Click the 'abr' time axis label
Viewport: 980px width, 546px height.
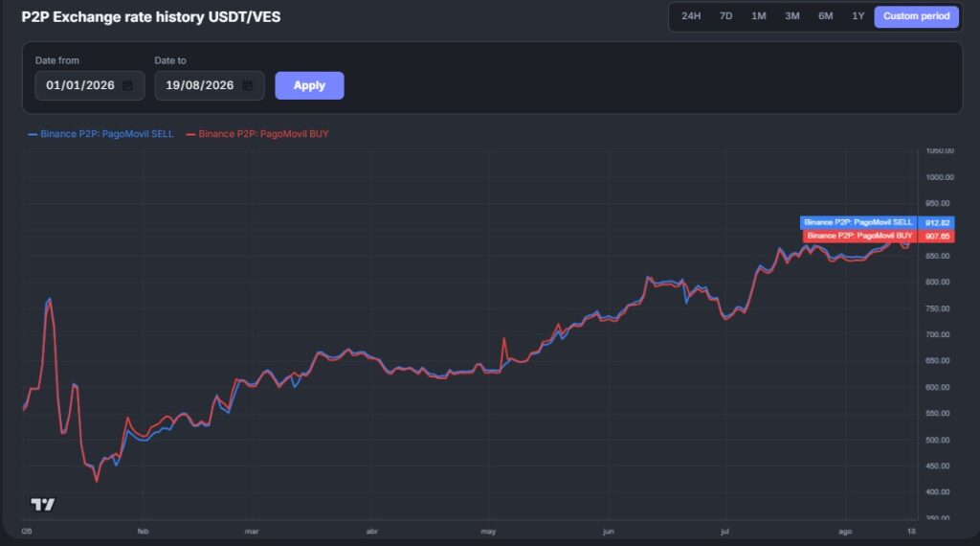coord(372,531)
